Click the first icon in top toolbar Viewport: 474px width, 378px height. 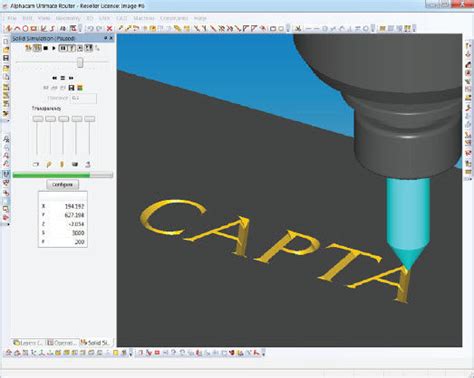point(9,29)
